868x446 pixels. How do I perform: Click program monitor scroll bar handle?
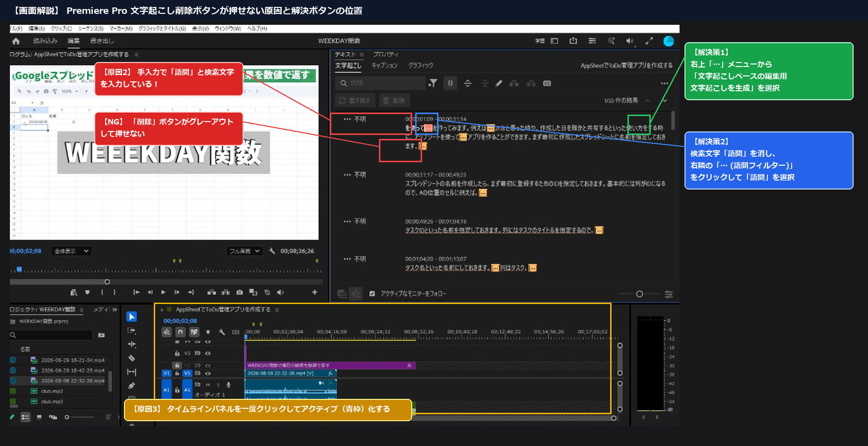[x=107, y=282]
